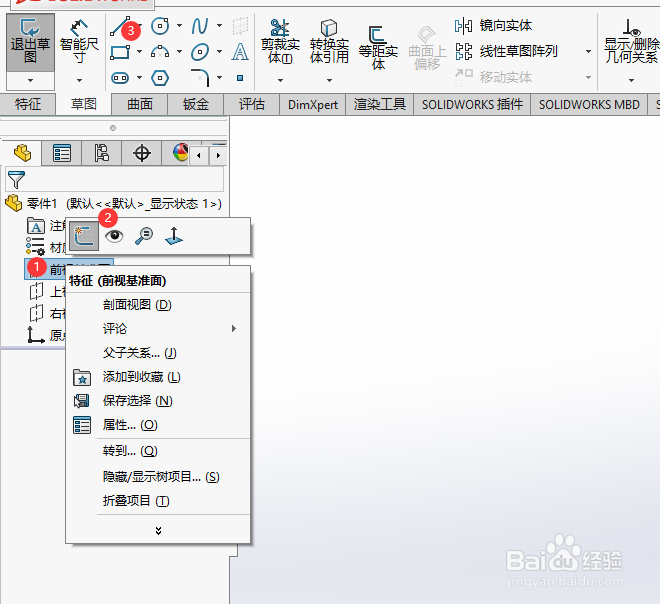The width and height of the screenshot is (660, 604).
Task: Expand the Exit Sketch dropdown arrow
Action: click(30, 80)
